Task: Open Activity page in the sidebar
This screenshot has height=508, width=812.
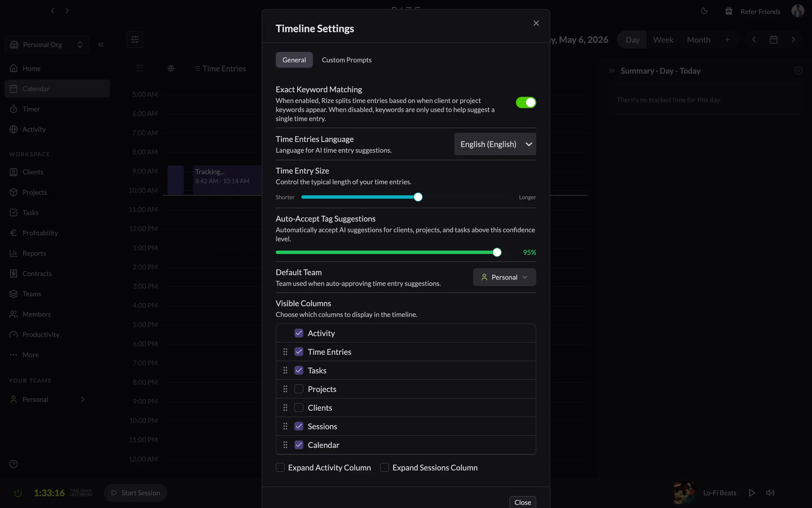Action: 57,129
